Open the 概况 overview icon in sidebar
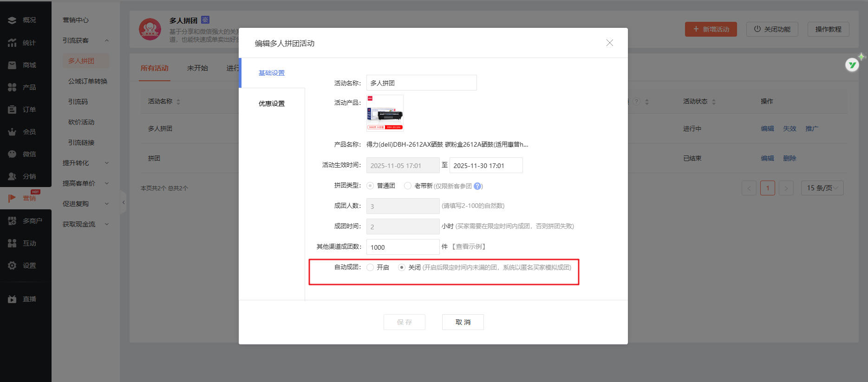 point(12,20)
